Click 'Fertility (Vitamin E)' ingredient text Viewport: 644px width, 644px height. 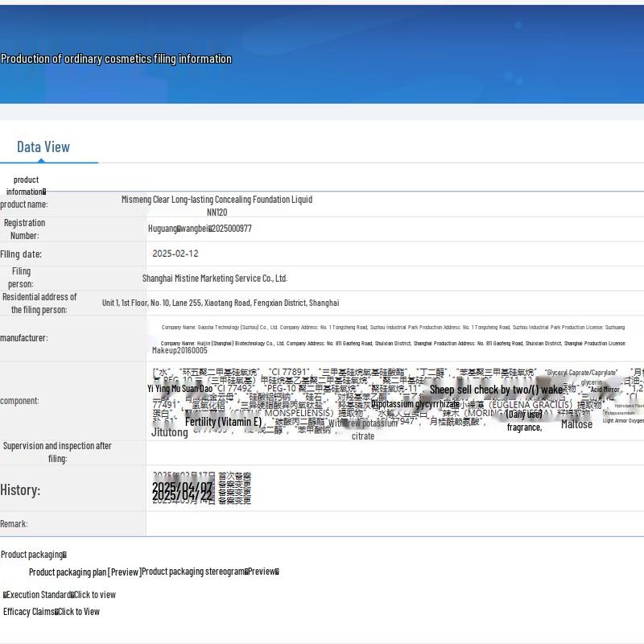tap(224, 422)
